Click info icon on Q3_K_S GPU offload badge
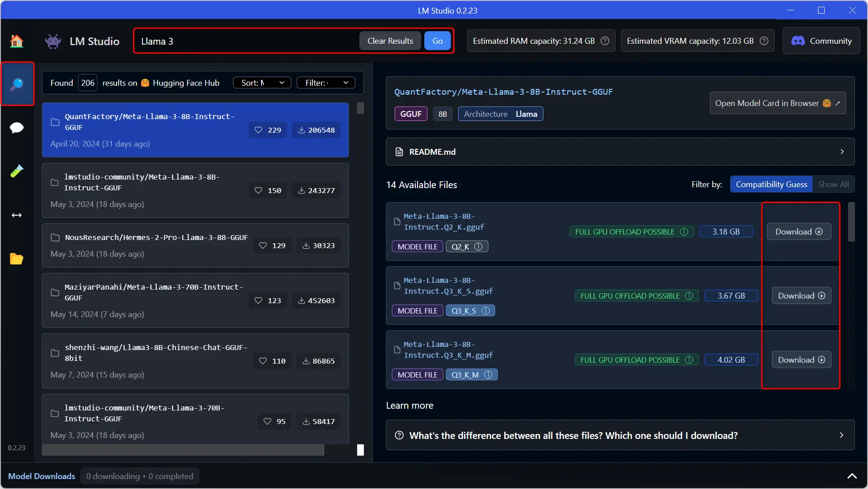 pos(689,296)
